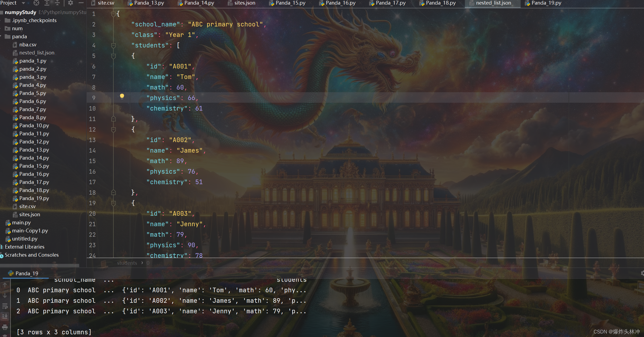Image resolution: width=644 pixels, height=337 pixels.
Task: Open panda_3.py in project tree
Action: click(x=33, y=77)
